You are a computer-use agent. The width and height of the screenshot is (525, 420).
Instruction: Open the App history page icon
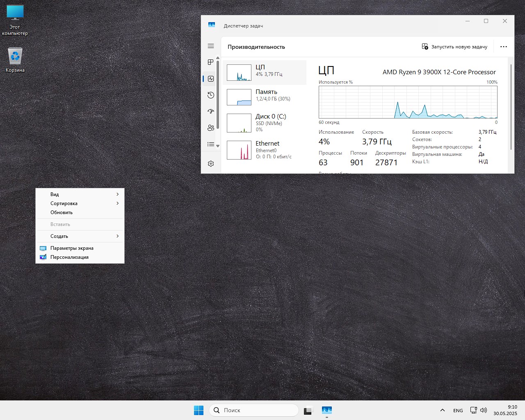[x=211, y=95]
